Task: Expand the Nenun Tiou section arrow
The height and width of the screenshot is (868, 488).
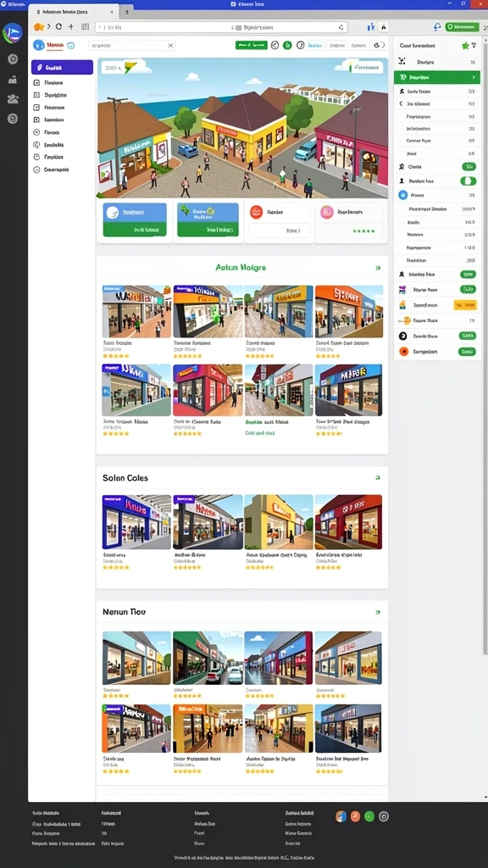Action: [378, 612]
